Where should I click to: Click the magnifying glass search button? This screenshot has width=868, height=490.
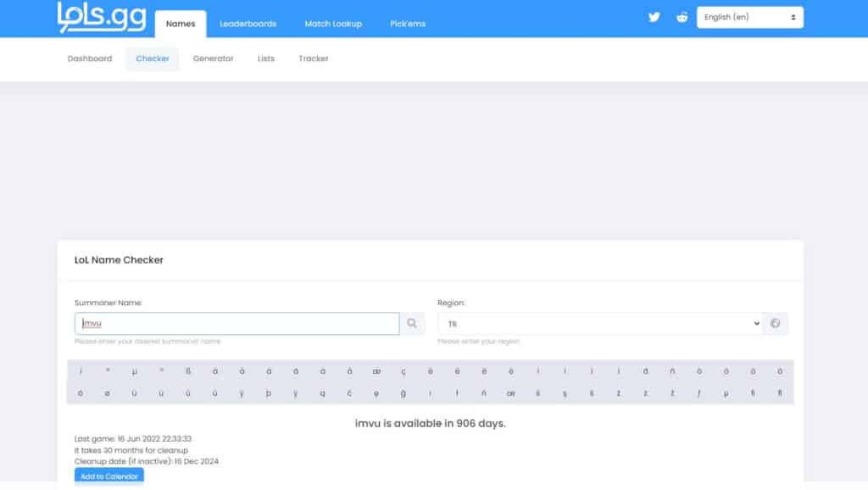point(412,323)
